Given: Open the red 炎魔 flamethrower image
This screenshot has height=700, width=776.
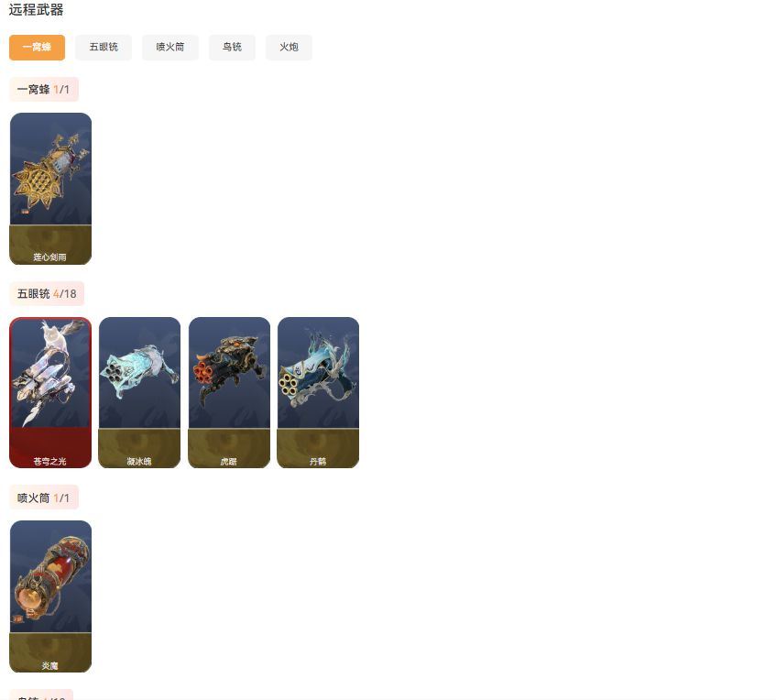Looking at the screenshot, I should tap(50, 576).
